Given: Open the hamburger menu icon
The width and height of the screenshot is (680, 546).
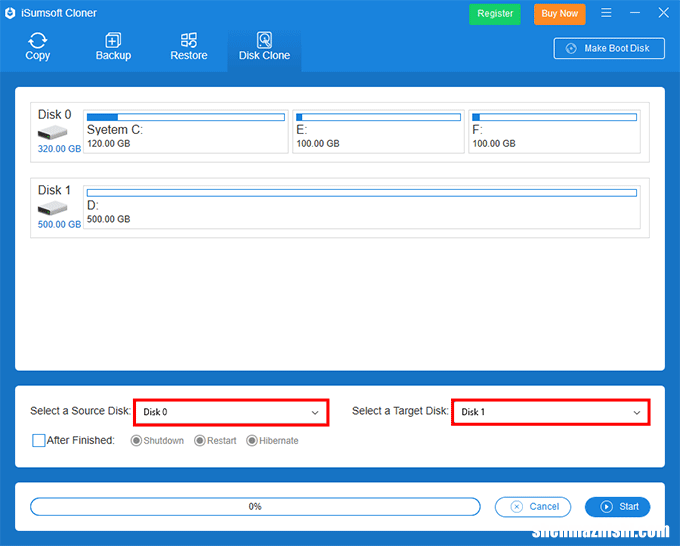Looking at the screenshot, I should pyautogui.click(x=606, y=13).
